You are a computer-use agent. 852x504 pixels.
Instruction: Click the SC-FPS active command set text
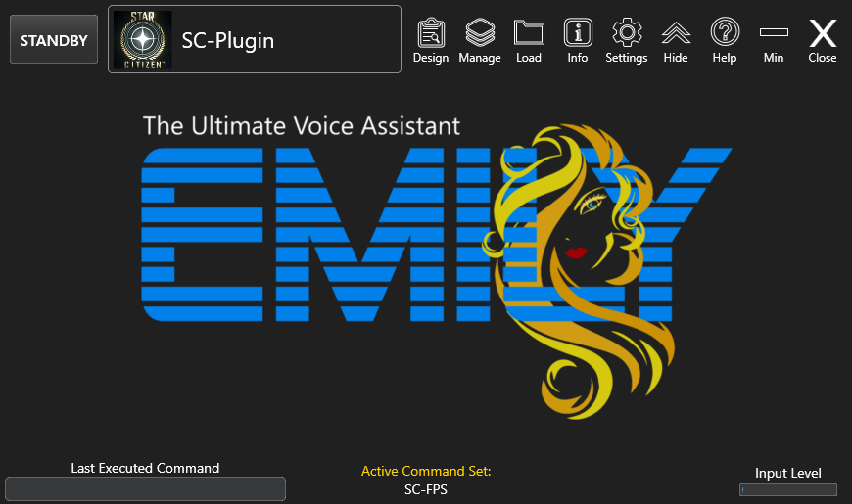coord(426,490)
